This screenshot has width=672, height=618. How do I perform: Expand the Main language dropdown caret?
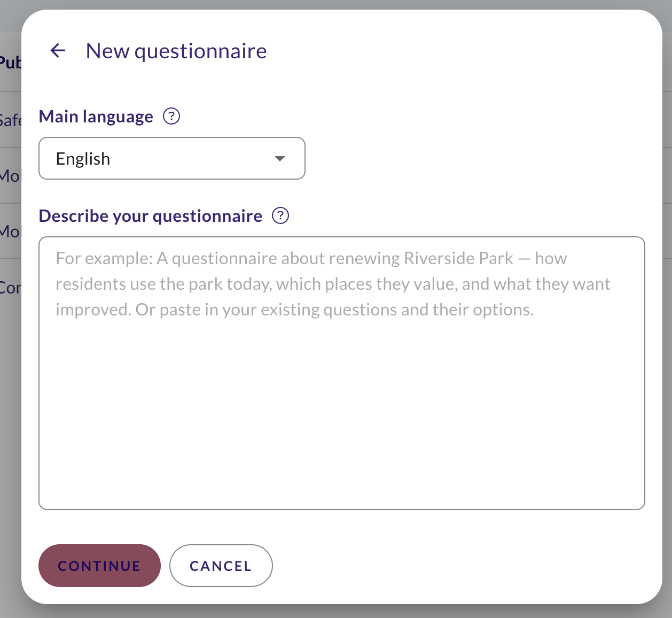tap(280, 158)
